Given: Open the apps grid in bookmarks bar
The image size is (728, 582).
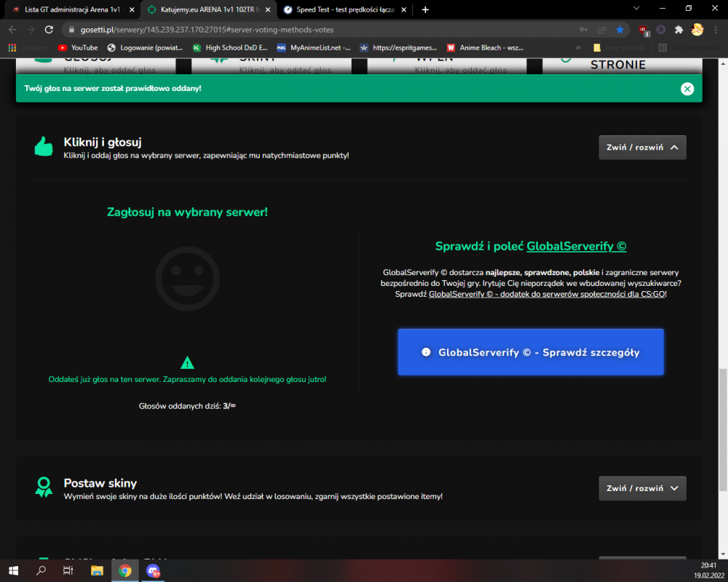Looking at the screenshot, I should click(x=12, y=48).
